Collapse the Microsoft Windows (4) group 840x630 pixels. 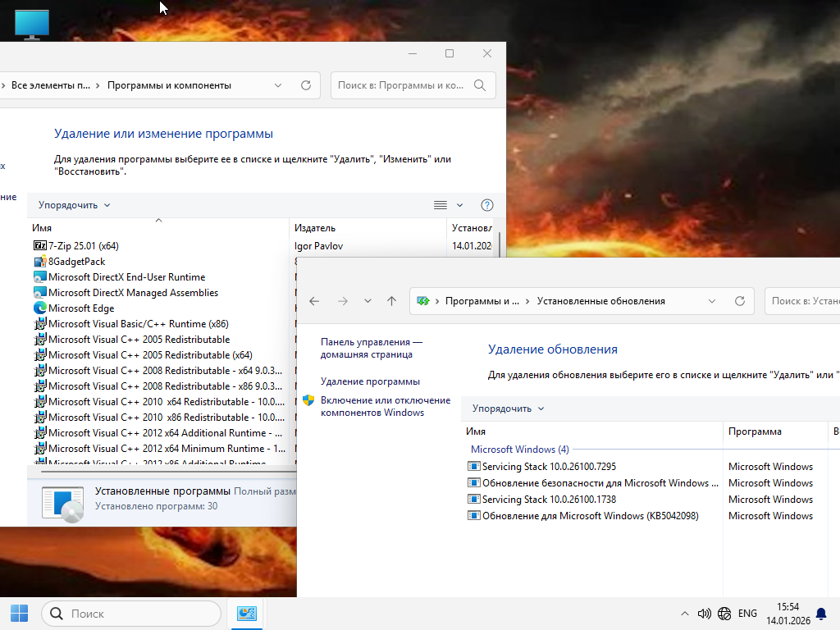pos(519,450)
